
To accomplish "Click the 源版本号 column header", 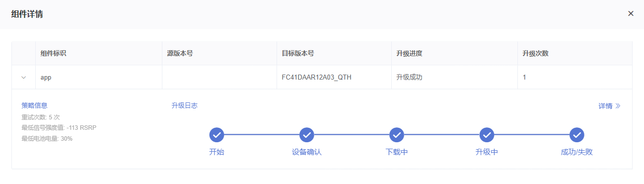I will click(x=180, y=53).
